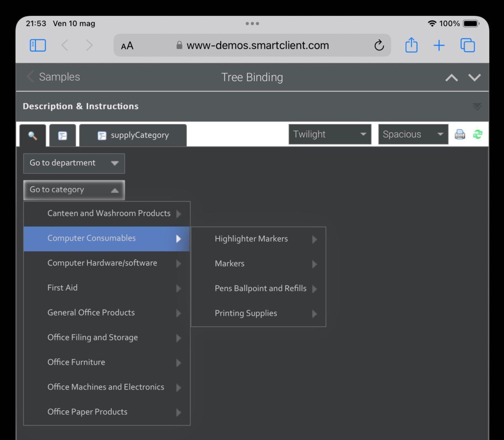Select Printing Supplies in the submenu

click(x=246, y=313)
